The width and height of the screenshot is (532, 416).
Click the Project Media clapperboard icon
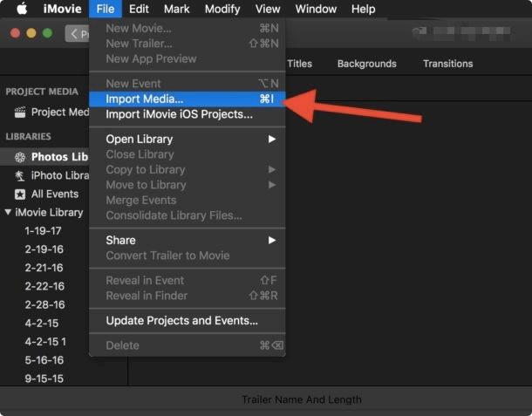pyautogui.click(x=19, y=113)
